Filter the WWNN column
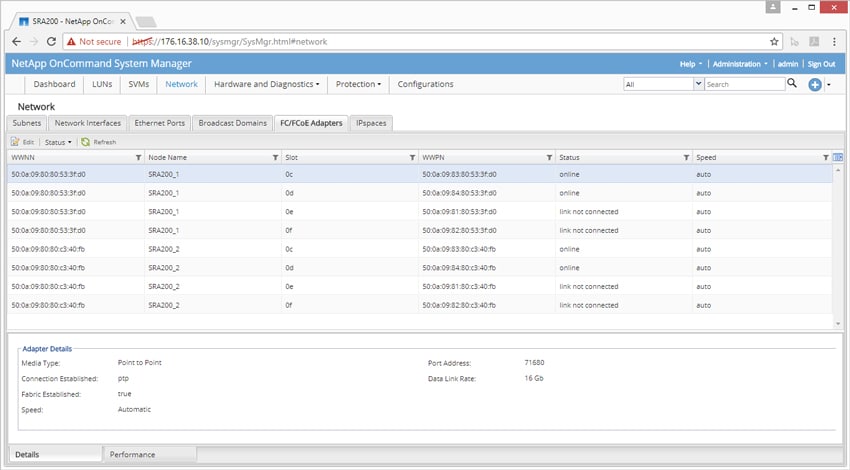Viewport: 850px width, 470px height. coord(138,158)
